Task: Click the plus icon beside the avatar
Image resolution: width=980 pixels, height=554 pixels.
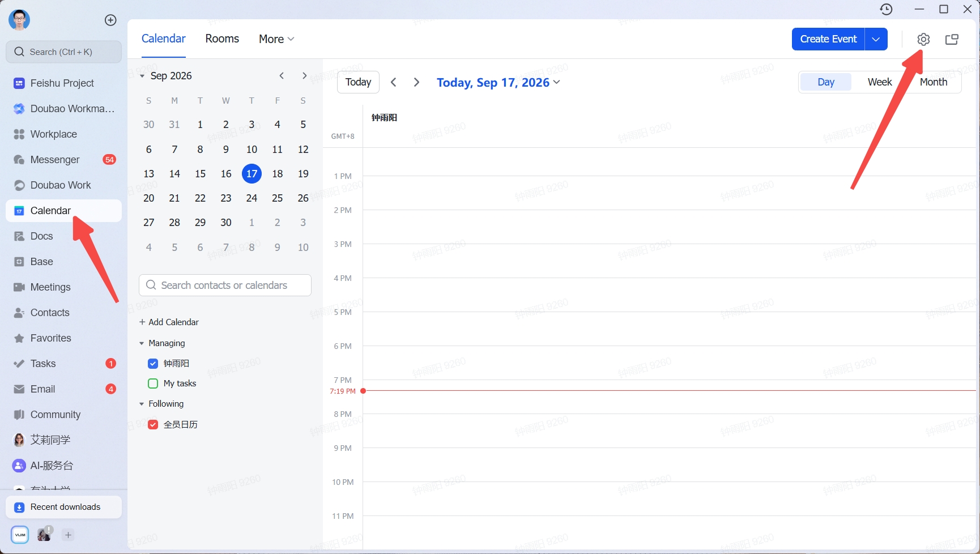Action: 110,20
